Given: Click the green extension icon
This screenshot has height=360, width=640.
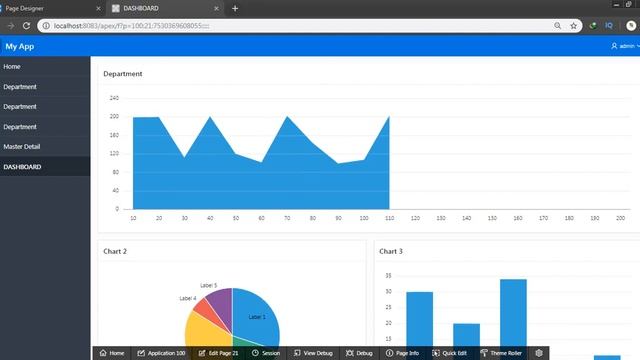Looking at the screenshot, I should point(593,26).
